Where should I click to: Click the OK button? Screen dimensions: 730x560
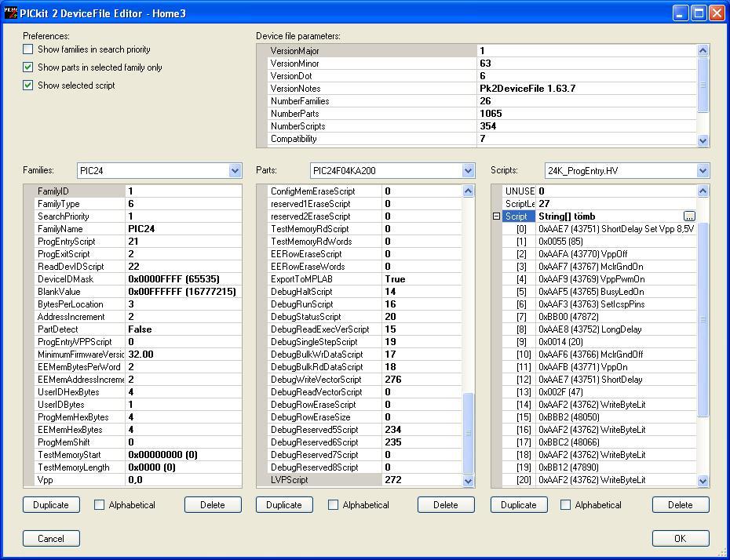681,539
